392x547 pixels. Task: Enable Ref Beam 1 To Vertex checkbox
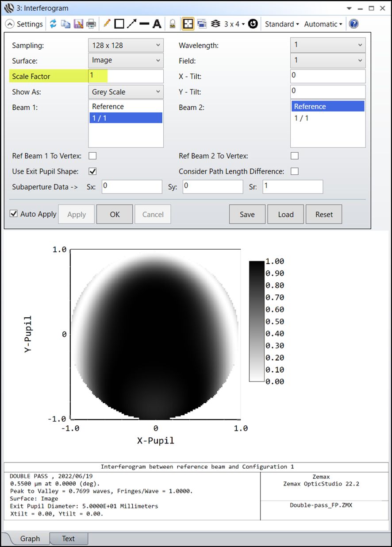pyautogui.click(x=92, y=156)
